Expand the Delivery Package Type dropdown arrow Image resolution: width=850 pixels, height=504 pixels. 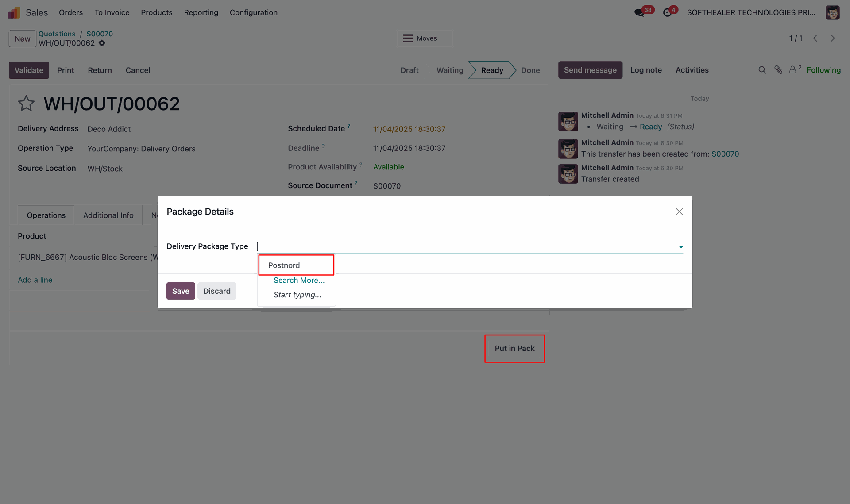click(681, 247)
